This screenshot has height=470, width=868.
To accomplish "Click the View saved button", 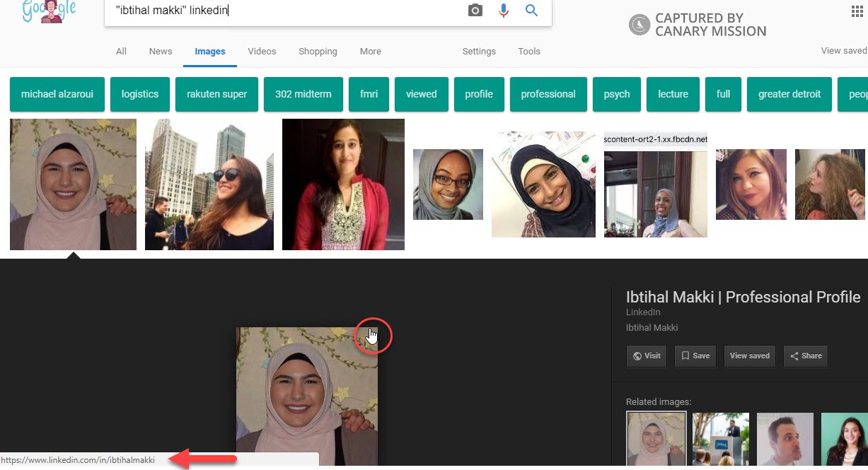I will (749, 356).
